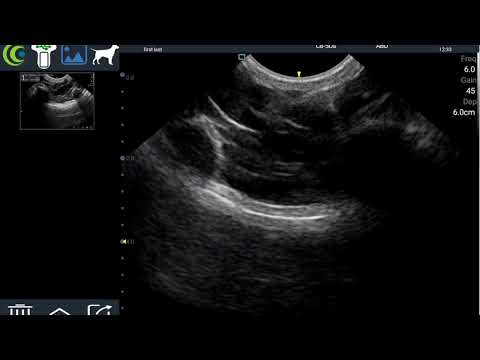
Task: Click the small square icon beside the scan arc
Action: point(242,57)
